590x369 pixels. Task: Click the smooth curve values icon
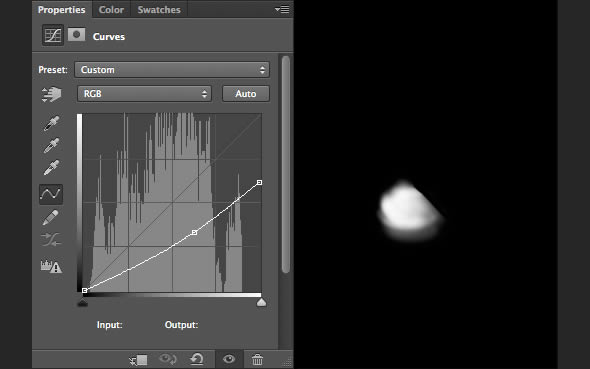pyautogui.click(x=51, y=239)
